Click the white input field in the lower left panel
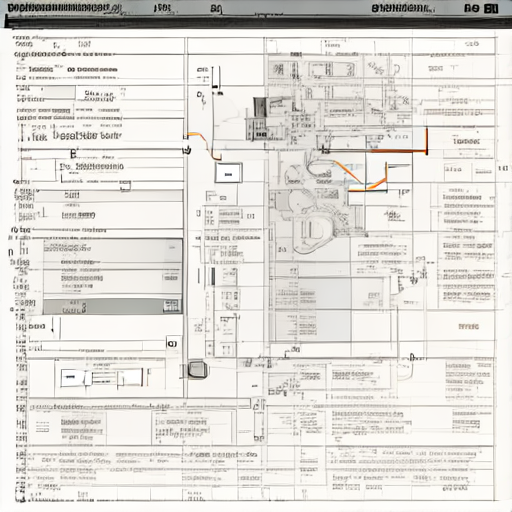 click(x=71, y=378)
